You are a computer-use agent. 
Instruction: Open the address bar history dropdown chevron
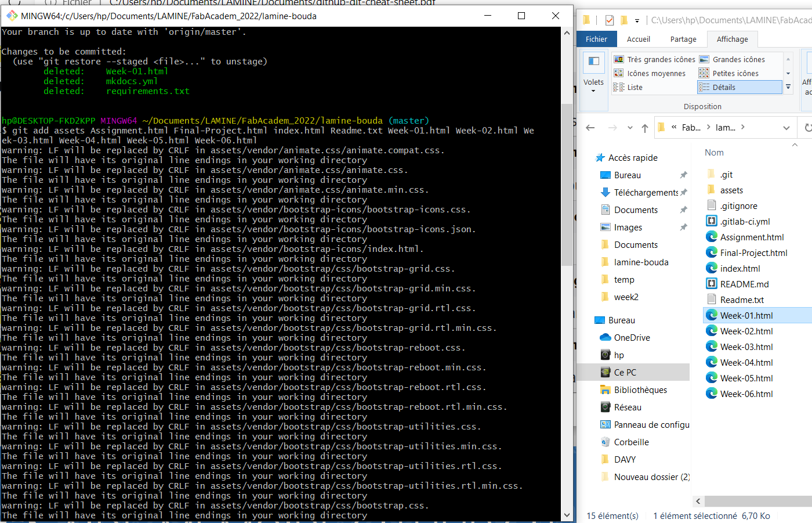[786, 128]
